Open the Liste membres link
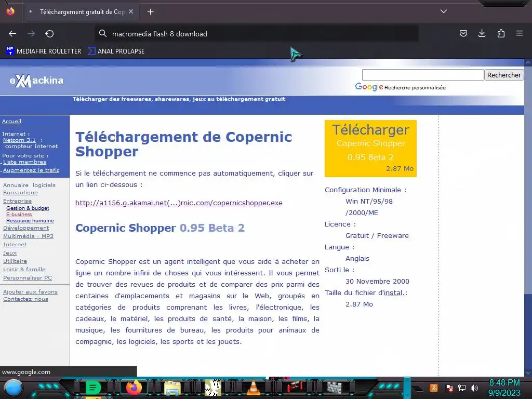This screenshot has height=399, width=532. [x=24, y=162]
